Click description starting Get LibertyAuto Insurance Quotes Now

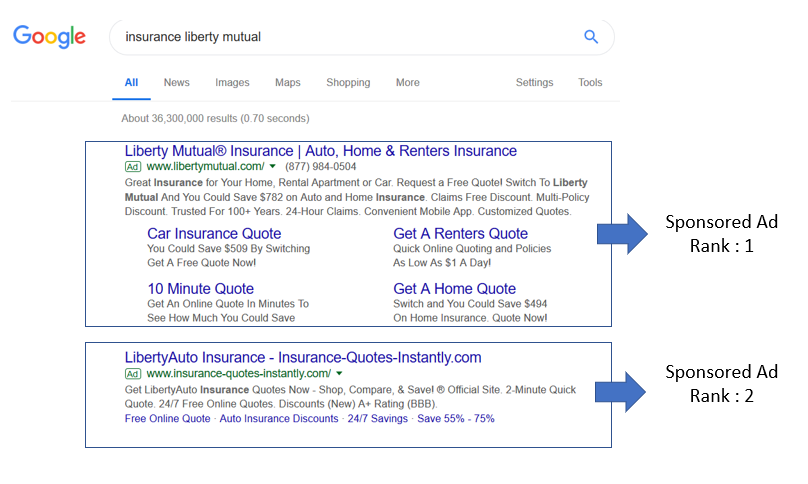pos(350,397)
